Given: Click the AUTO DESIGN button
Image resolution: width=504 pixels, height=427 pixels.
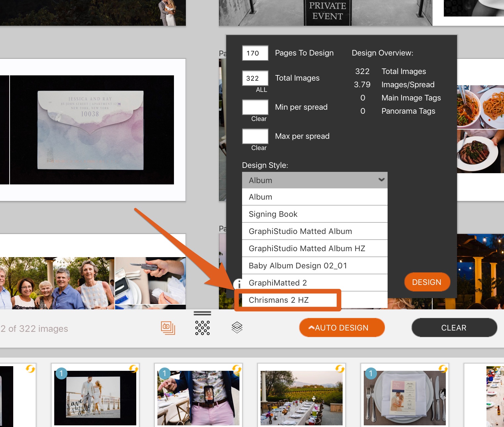Looking at the screenshot, I should click(x=342, y=328).
